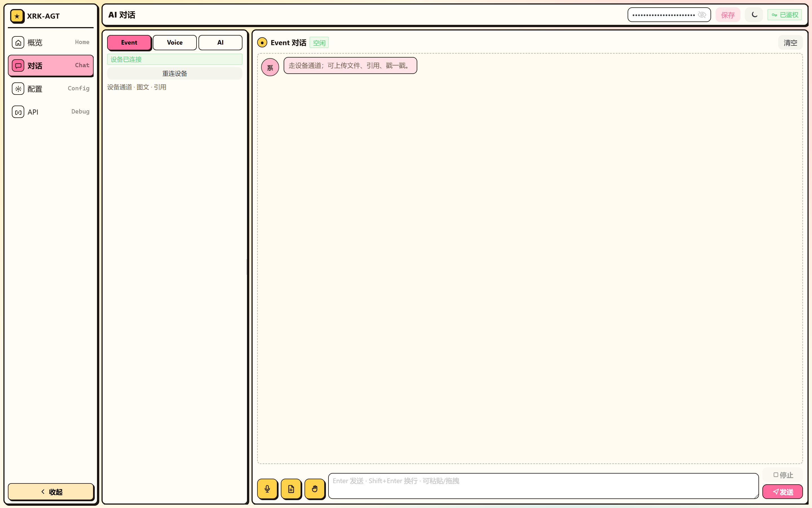Image resolution: width=812 pixels, height=508 pixels.
Task: Click the 设备通道 · 图文 · 引用 description
Action: [137, 87]
